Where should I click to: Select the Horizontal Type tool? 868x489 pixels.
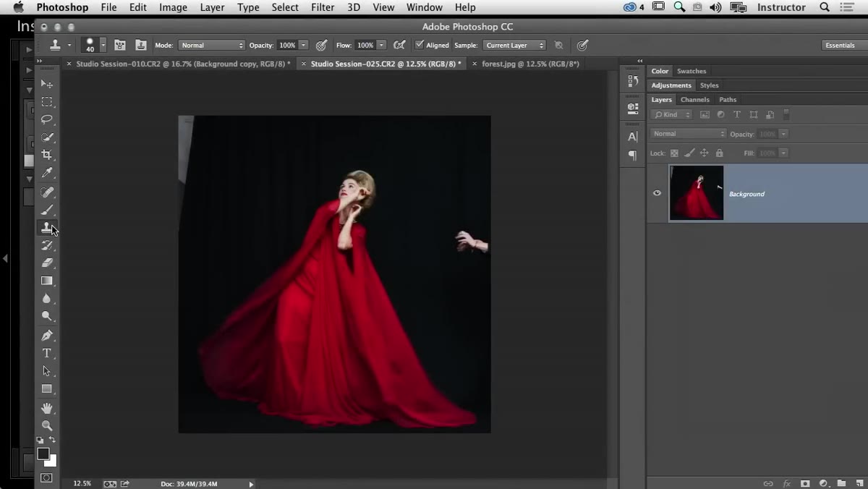(47, 353)
